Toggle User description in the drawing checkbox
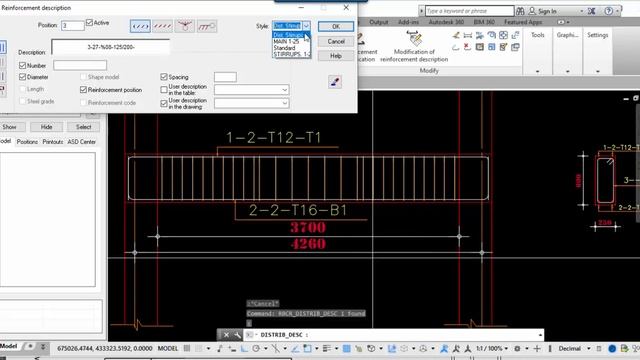This screenshot has width=640, height=360. (164, 103)
